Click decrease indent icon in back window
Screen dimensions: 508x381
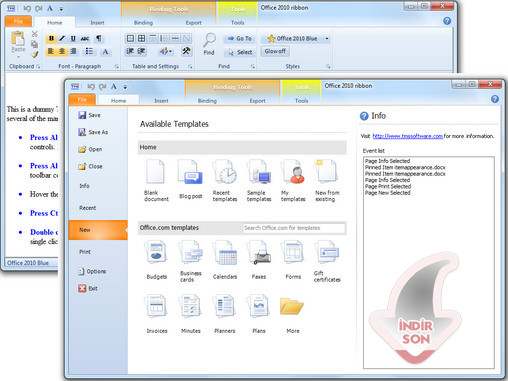tap(130, 51)
